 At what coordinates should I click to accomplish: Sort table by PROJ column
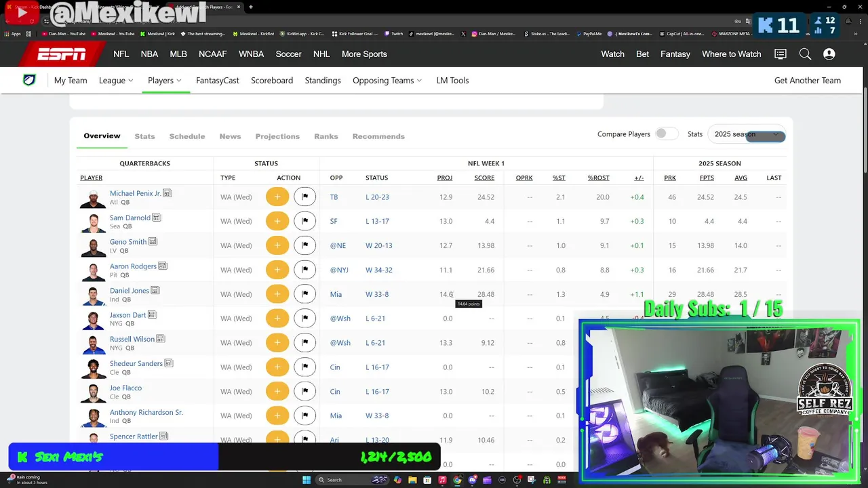click(x=445, y=178)
